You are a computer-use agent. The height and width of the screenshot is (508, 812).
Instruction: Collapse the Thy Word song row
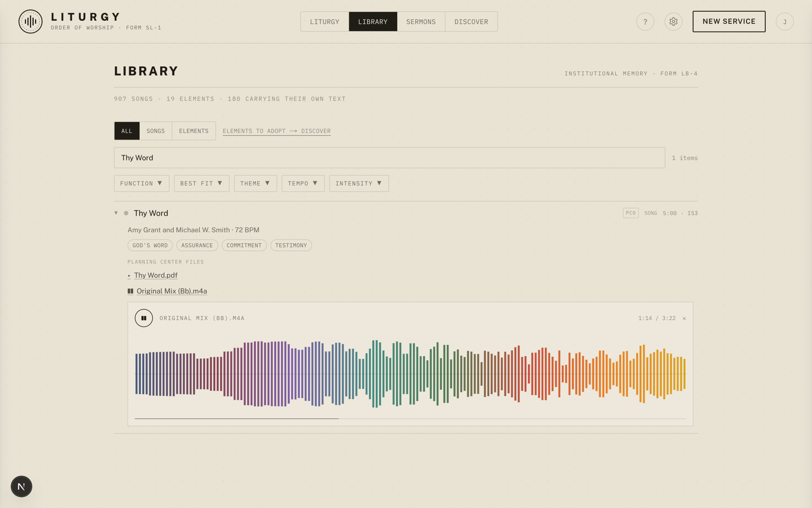[116, 213]
